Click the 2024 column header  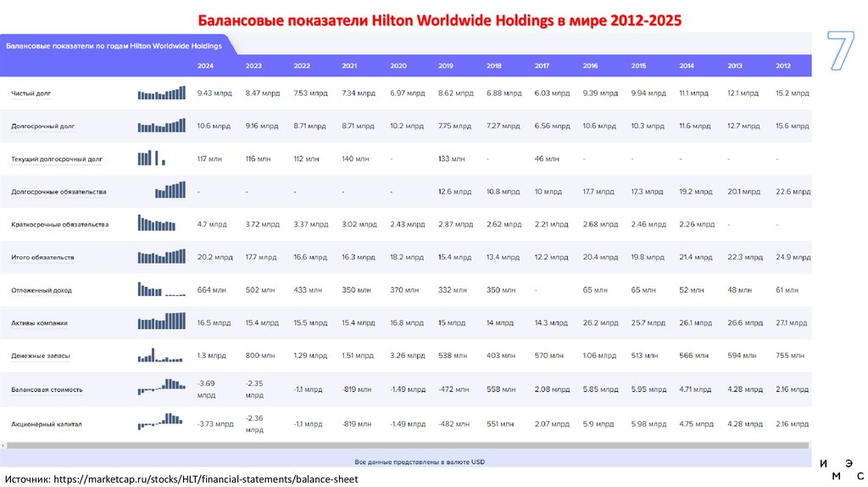205,65
